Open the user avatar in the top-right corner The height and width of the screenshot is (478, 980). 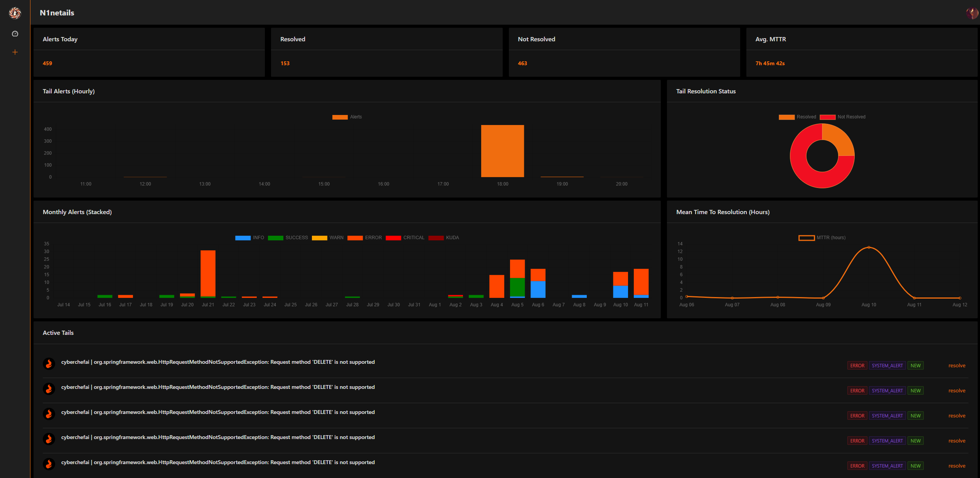(972, 13)
